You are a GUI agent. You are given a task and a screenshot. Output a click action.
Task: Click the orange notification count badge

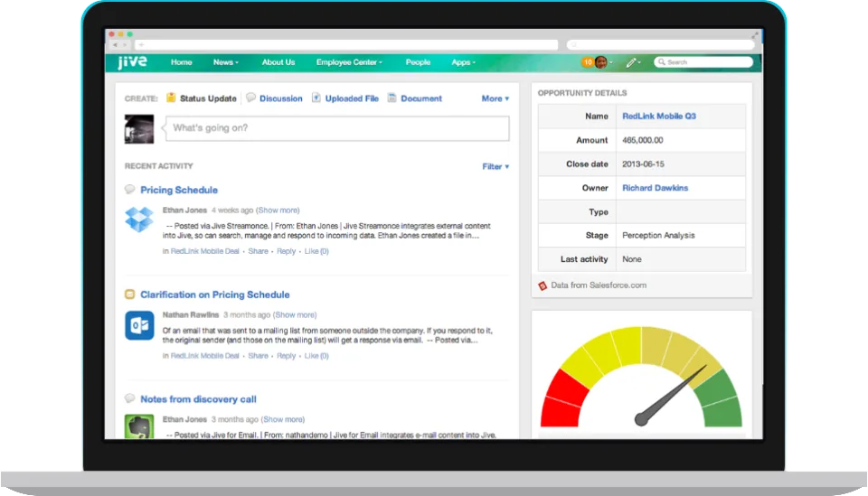coord(588,62)
